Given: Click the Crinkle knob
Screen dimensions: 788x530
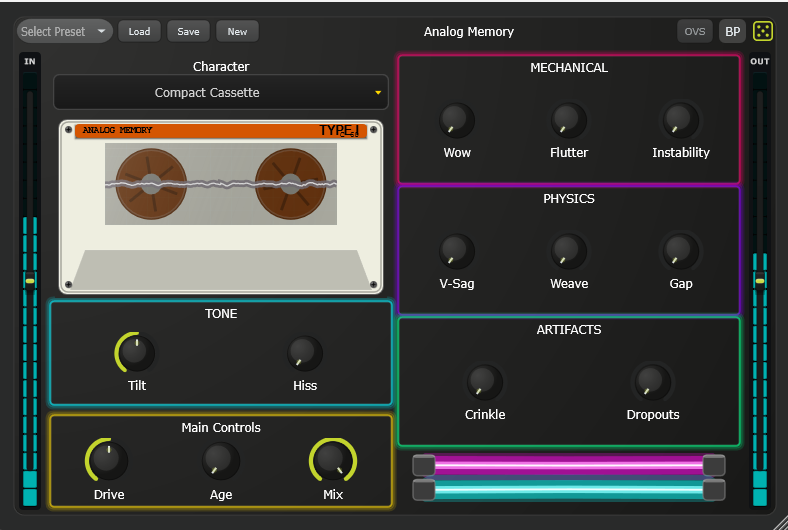Looking at the screenshot, I should pyautogui.click(x=485, y=382).
